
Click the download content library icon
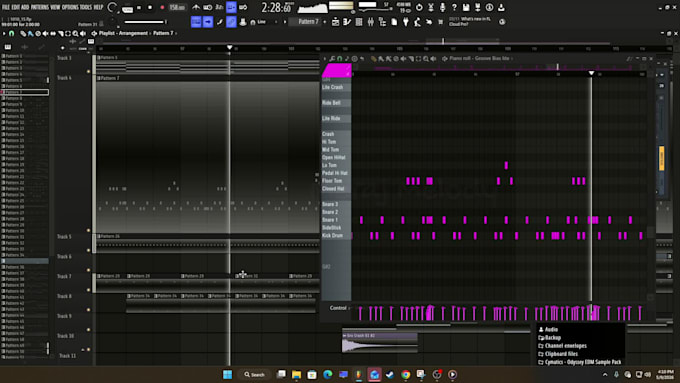point(501,7)
